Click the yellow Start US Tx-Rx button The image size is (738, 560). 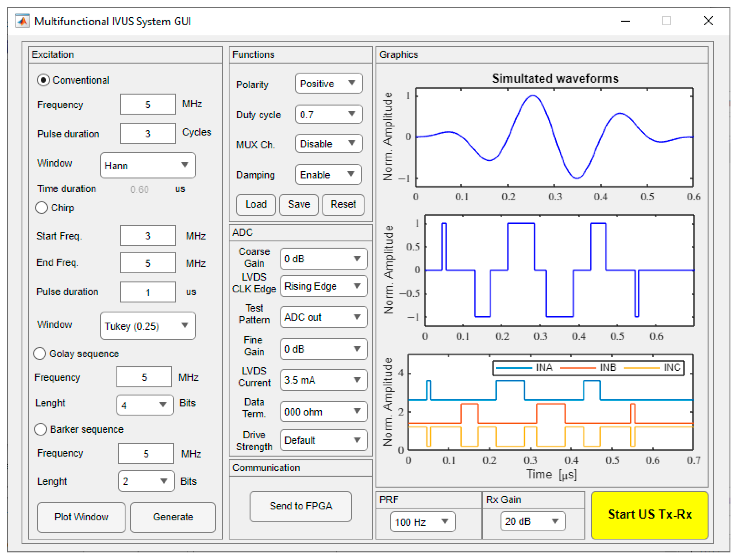649,515
